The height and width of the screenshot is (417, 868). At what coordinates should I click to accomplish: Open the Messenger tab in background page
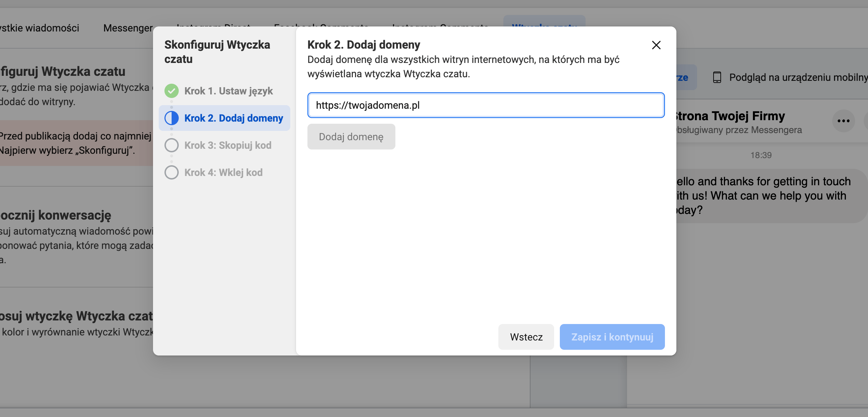[x=128, y=28]
